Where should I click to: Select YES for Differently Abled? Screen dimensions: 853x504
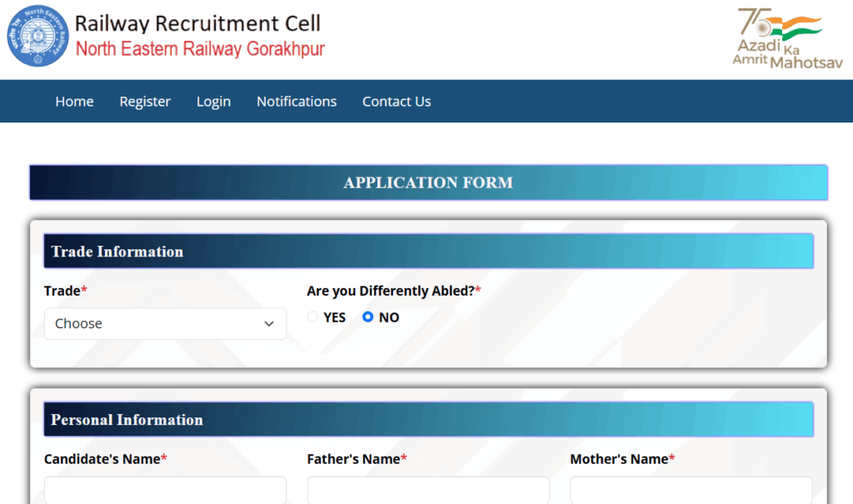pos(313,317)
